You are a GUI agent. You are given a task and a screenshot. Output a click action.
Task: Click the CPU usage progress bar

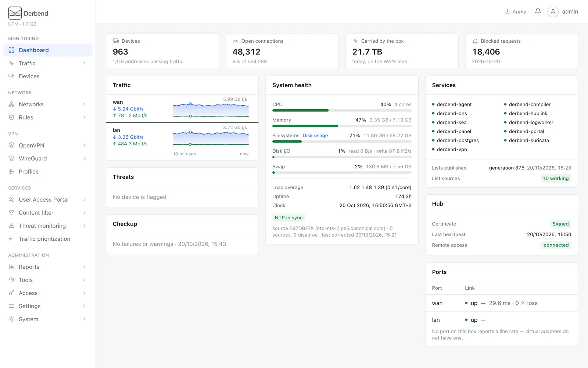(x=342, y=110)
